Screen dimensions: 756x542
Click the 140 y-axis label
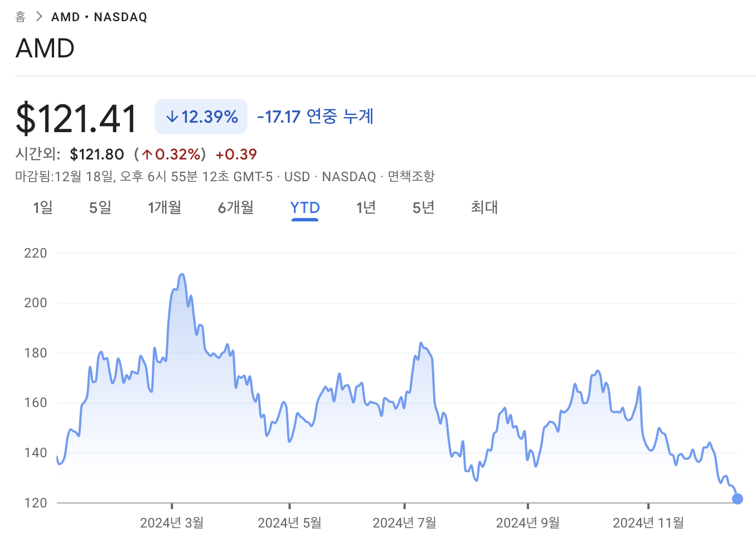coord(36,453)
